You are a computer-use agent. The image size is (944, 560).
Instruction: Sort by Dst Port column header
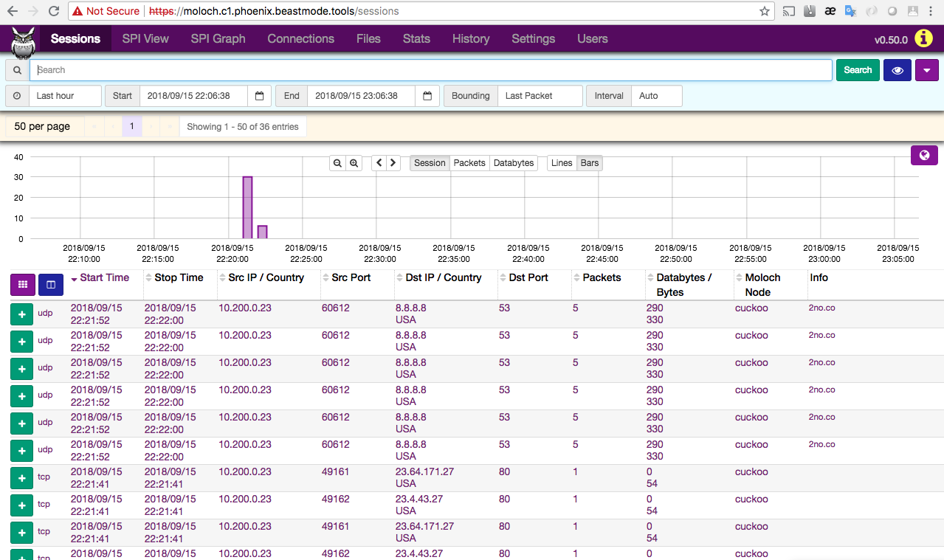point(528,277)
